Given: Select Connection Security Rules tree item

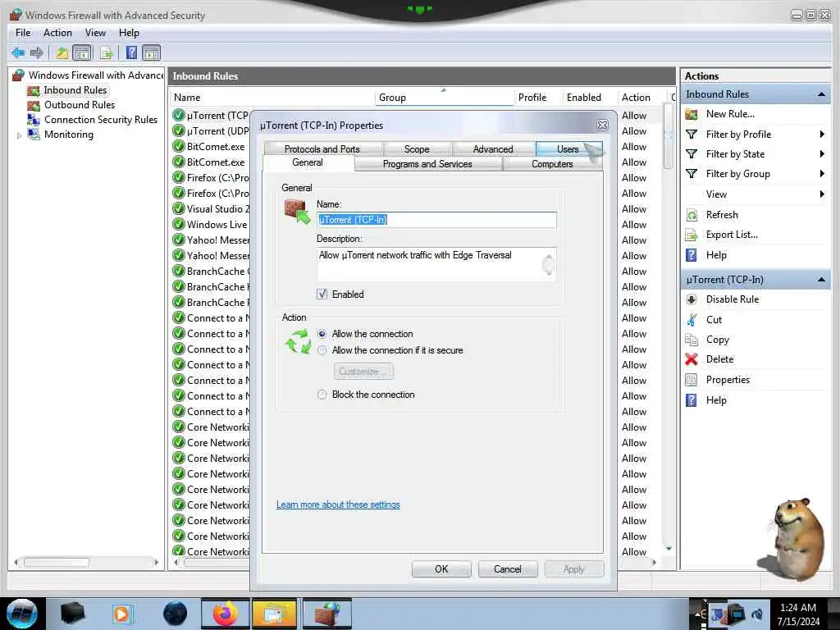Looking at the screenshot, I should (101, 120).
